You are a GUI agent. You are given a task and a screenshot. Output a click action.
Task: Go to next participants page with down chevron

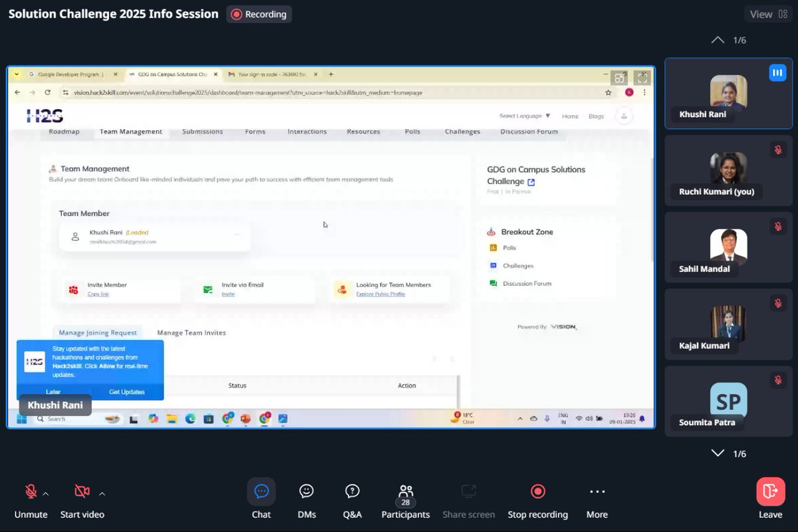718,454
